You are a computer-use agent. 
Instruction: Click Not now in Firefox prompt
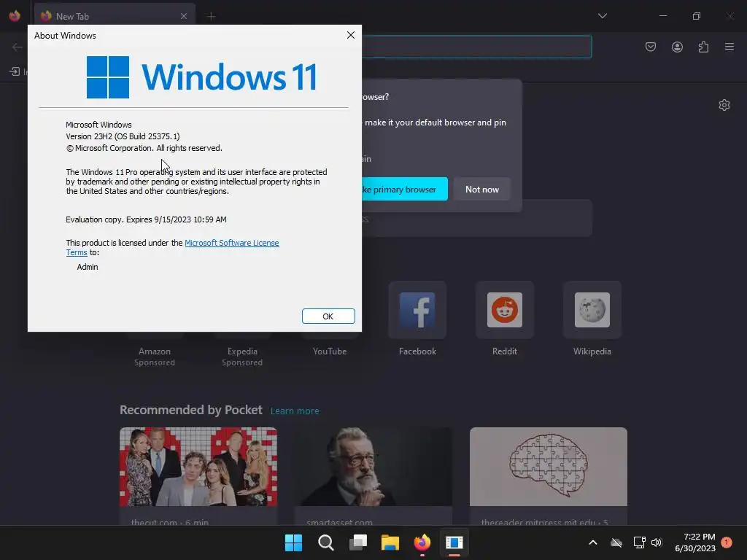(x=482, y=189)
